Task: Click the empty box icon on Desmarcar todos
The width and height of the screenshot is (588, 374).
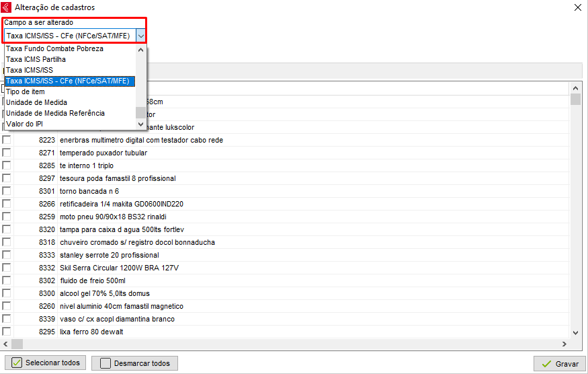Action: [x=105, y=363]
